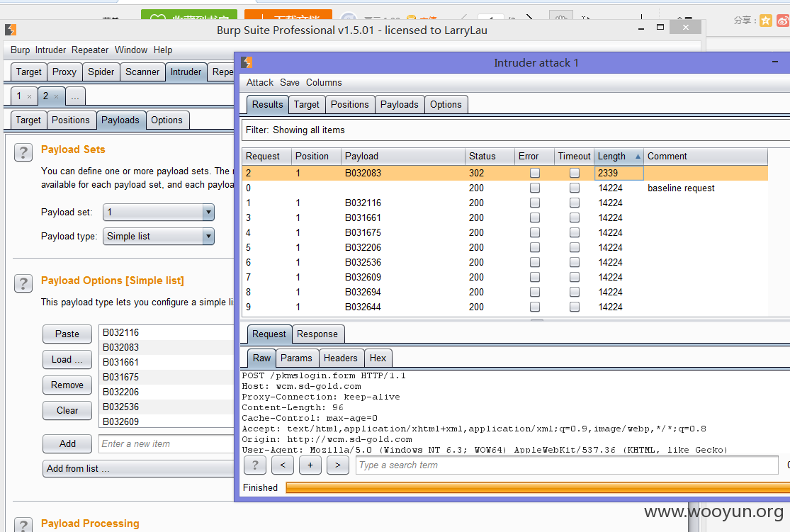Click the Add payload button

(x=67, y=444)
